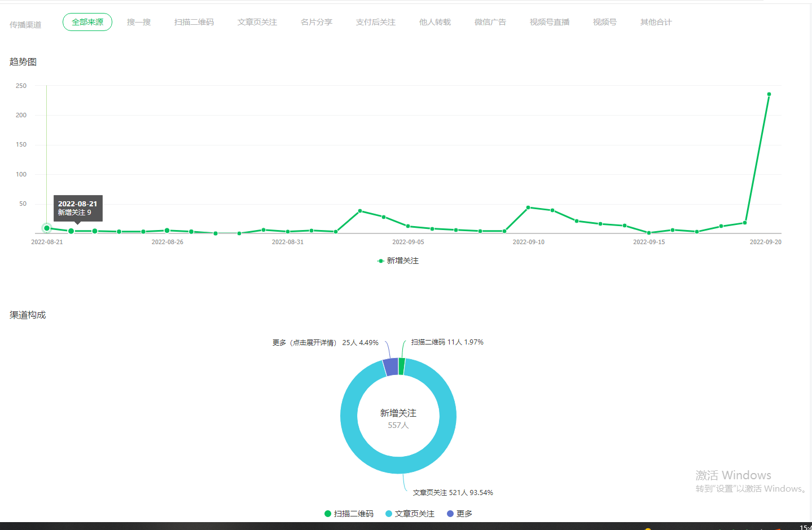The height and width of the screenshot is (530, 812).
Task: Select the 全部来源 channel tab
Action: pyautogui.click(x=87, y=22)
